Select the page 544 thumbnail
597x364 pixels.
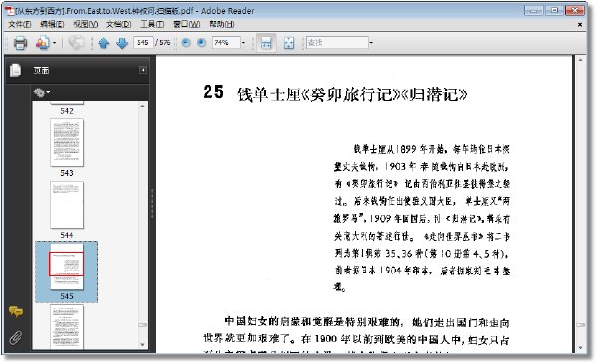coord(67,205)
